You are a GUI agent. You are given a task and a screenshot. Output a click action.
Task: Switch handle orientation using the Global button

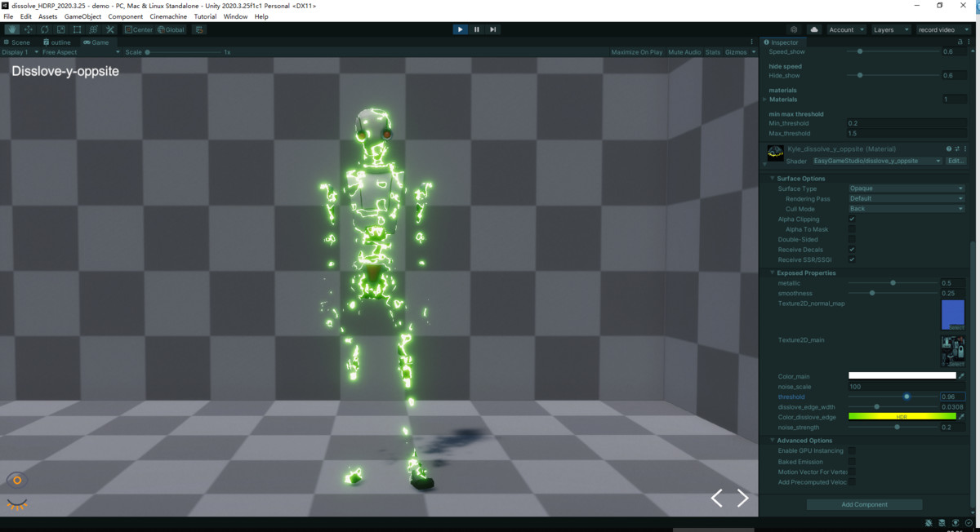click(x=171, y=29)
